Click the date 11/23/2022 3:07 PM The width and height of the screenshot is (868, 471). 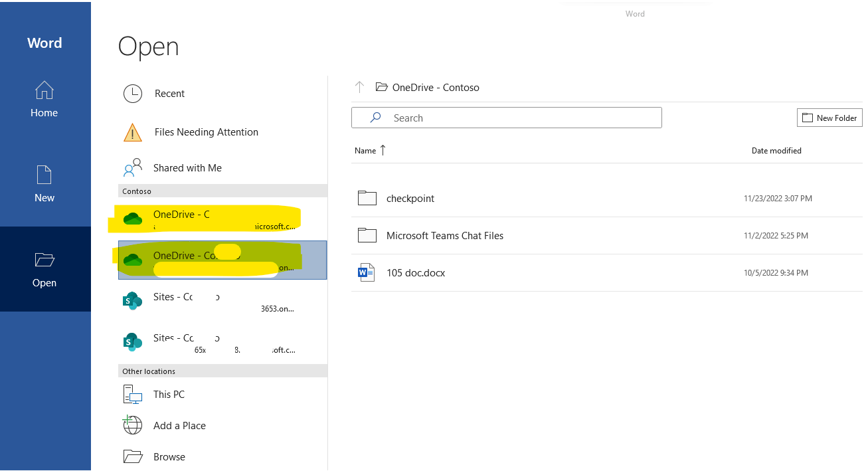pyautogui.click(x=778, y=199)
